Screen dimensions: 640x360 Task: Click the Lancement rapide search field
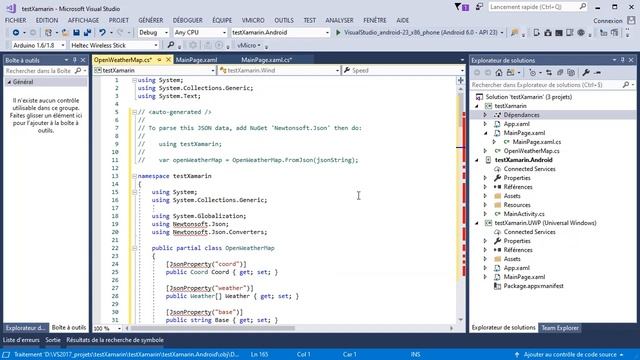click(538, 7)
